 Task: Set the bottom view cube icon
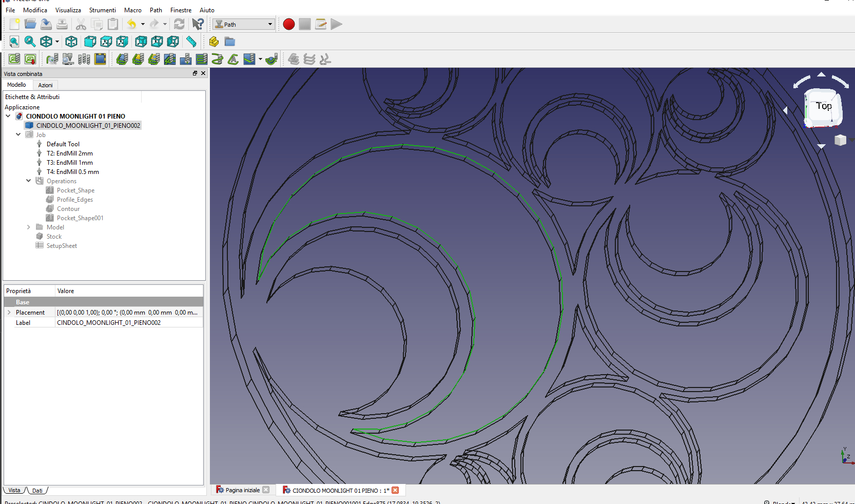coord(157,42)
